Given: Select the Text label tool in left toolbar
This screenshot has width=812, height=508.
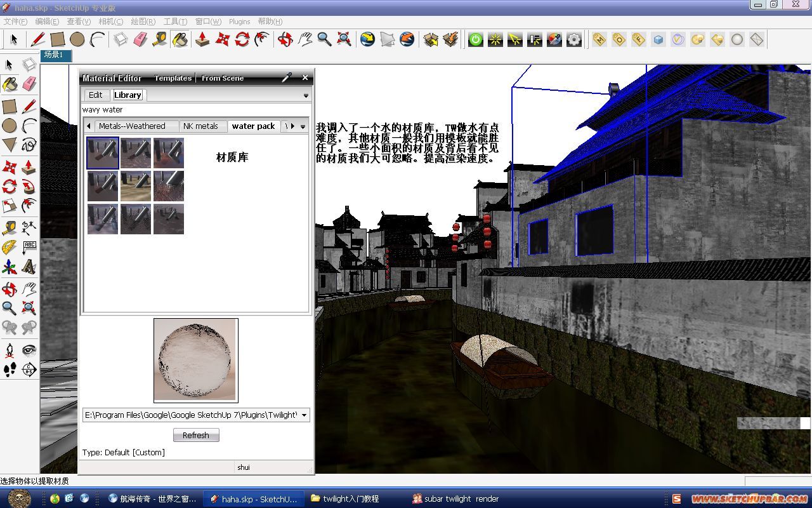Looking at the screenshot, I should coord(29,247).
